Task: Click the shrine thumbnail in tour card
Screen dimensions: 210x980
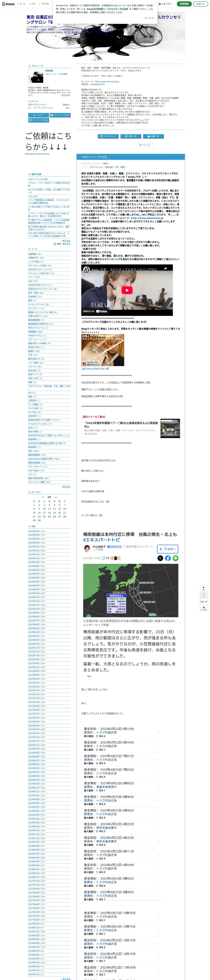Action: click(170, 428)
